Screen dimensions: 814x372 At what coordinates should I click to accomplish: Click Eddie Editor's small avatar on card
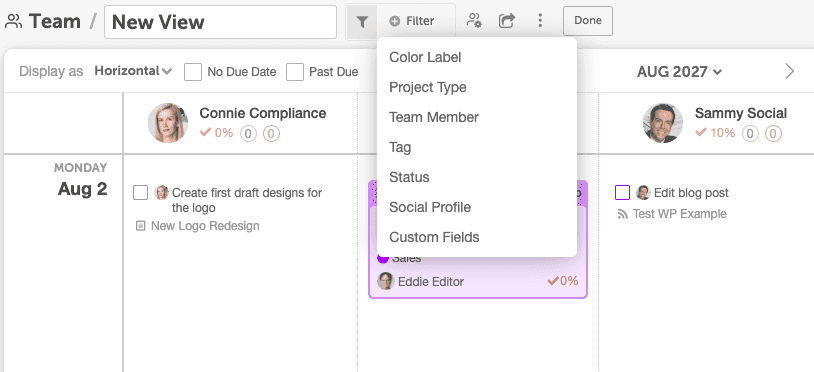pos(386,281)
